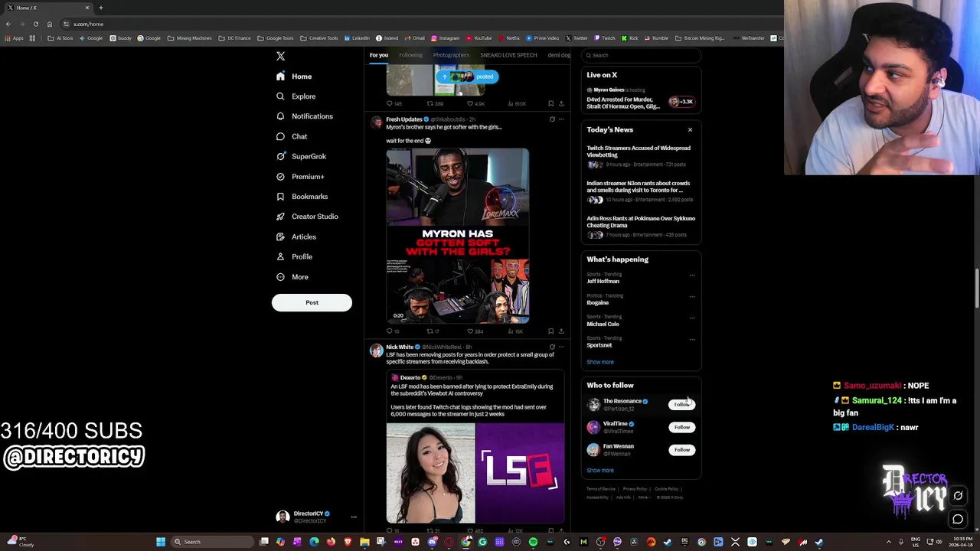Click the X search field

tap(641, 55)
